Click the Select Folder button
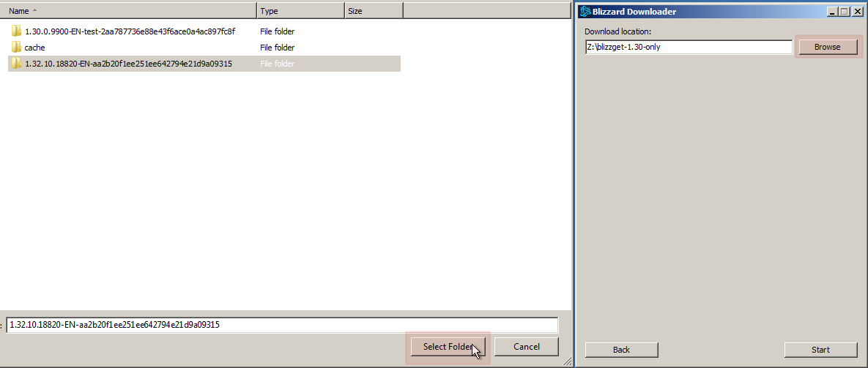The width and height of the screenshot is (868, 368). pyautogui.click(x=448, y=347)
